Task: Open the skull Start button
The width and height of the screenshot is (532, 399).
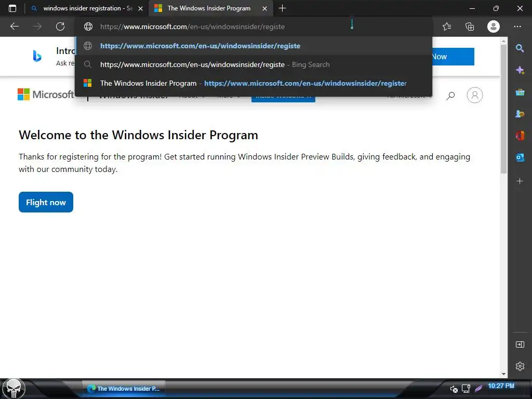Action: point(12,389)
